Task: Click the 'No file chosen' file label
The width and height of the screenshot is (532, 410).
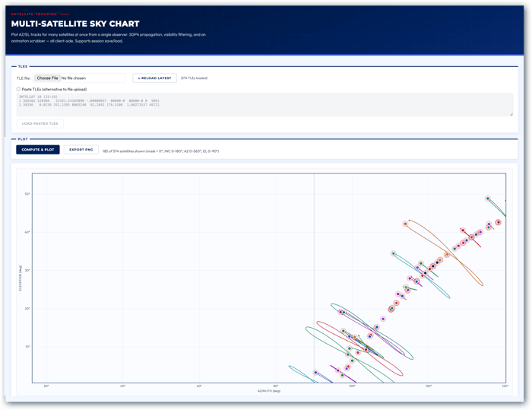Action: 74,78
